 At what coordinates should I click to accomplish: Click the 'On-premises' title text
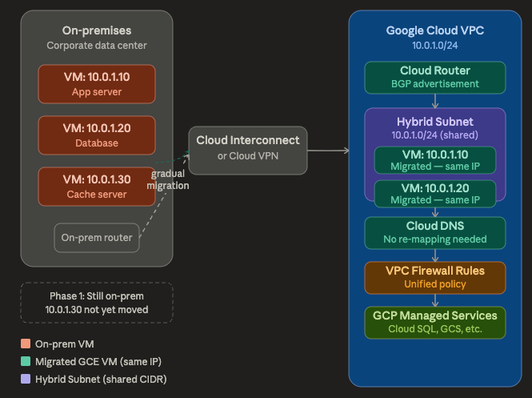[x=97, y=30]
